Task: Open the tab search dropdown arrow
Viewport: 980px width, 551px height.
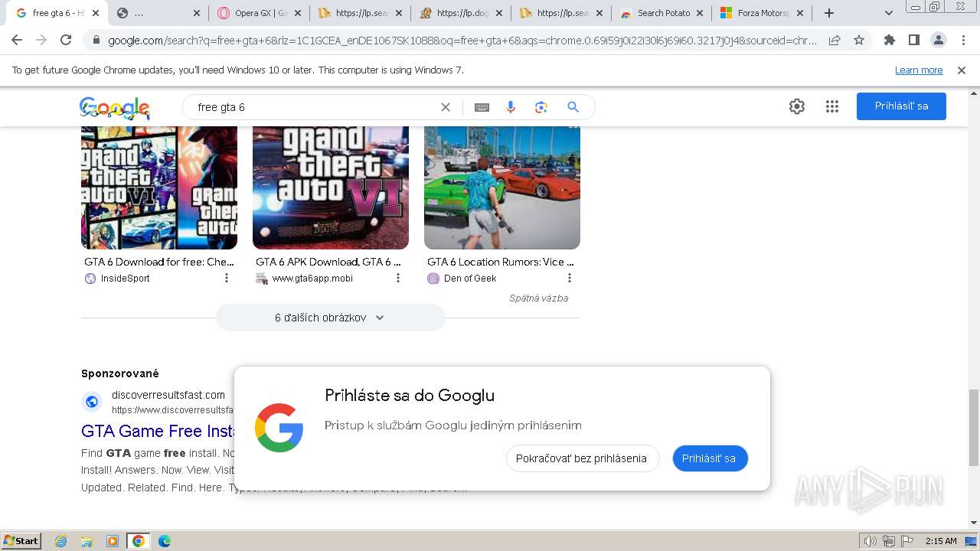Action: (889, 13)
